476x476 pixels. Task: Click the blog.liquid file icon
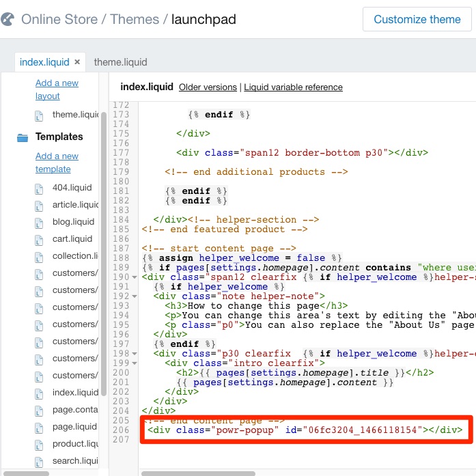point(38,223)
